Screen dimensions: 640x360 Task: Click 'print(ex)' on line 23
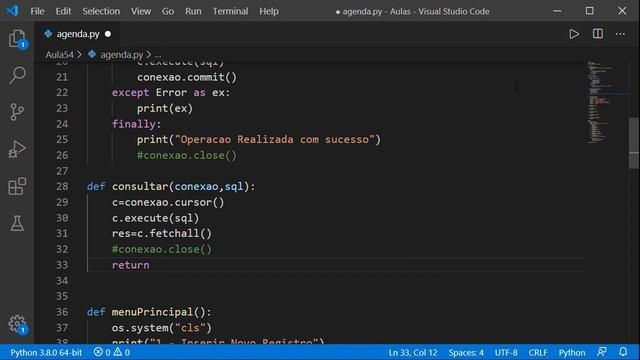tap(165, 108)
